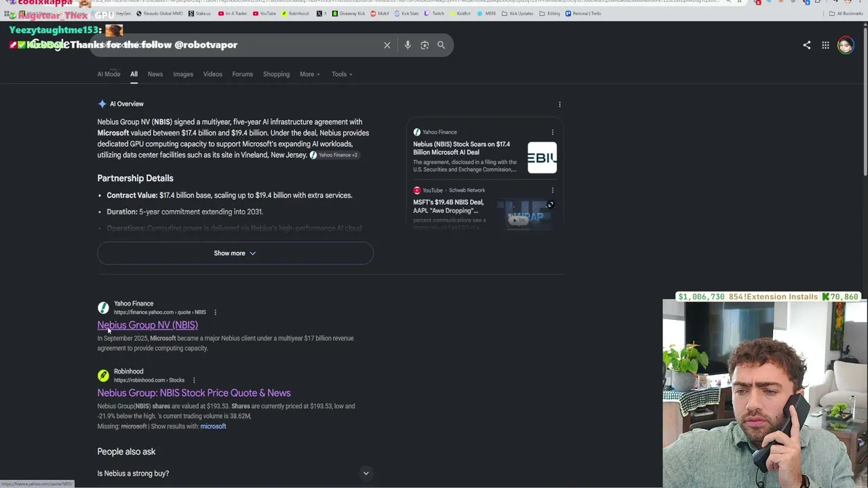The width and height of the screenshot is (868, 488).
Task: Play the Schwab Network video thumbnail
Action: [527, 216]
